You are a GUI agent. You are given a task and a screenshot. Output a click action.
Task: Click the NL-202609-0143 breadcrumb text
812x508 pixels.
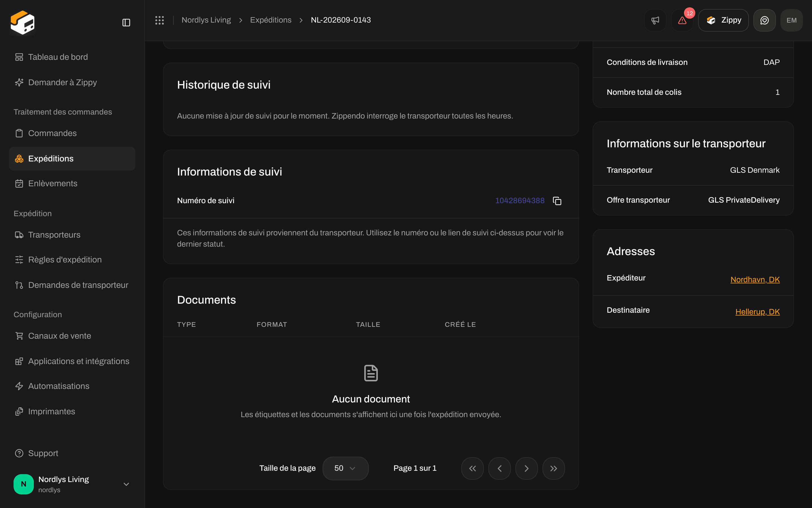341,20
